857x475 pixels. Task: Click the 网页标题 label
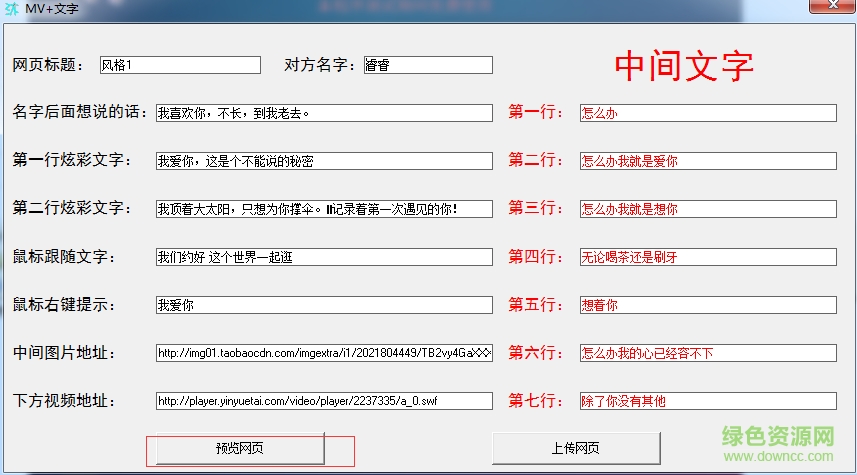[x=48, y=65]
